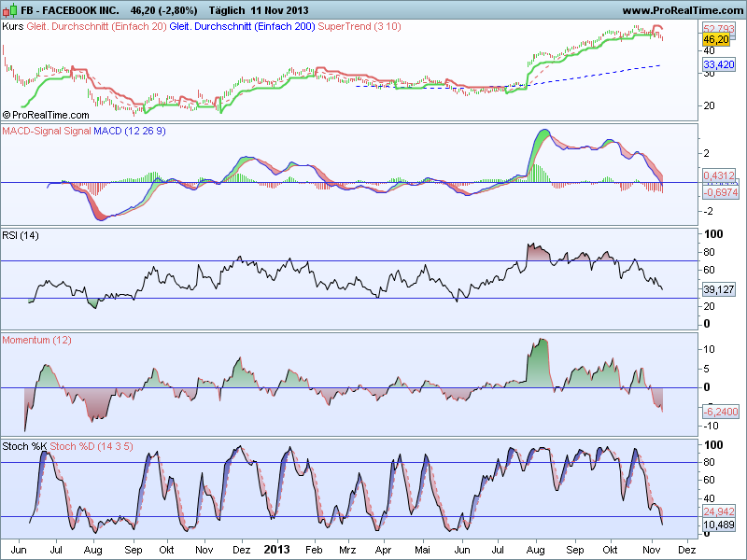This screenshot has width=747, height=560.
Task: Click the 33,420 moving average value tag
Action: point(719,64)
